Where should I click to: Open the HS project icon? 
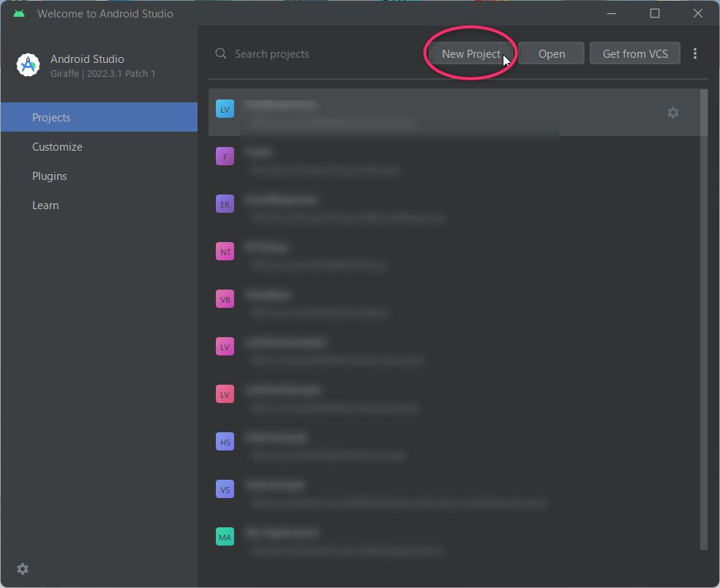pos(225,442)
